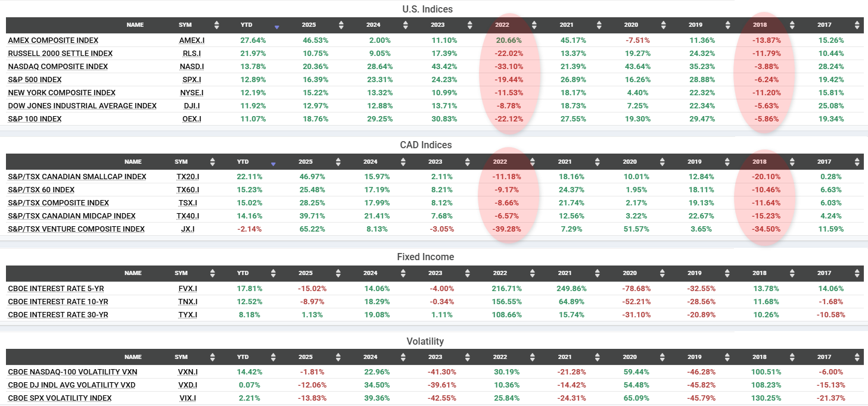Screen dimensions: 868x406
Task: Sort U.S. Indices by 2019 column arrows
Action: point(727,25)
